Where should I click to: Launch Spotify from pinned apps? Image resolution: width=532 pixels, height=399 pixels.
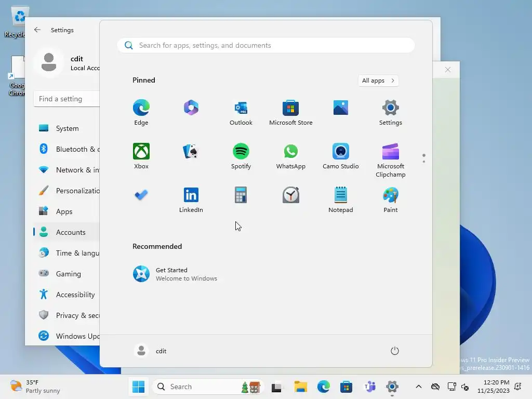[x=241, y=156]
